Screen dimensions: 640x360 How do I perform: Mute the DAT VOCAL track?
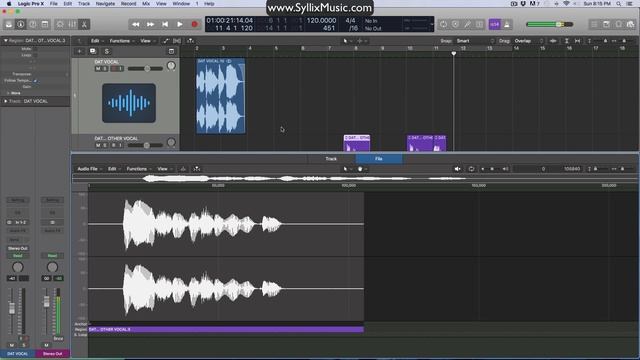(x=98, y=69)
